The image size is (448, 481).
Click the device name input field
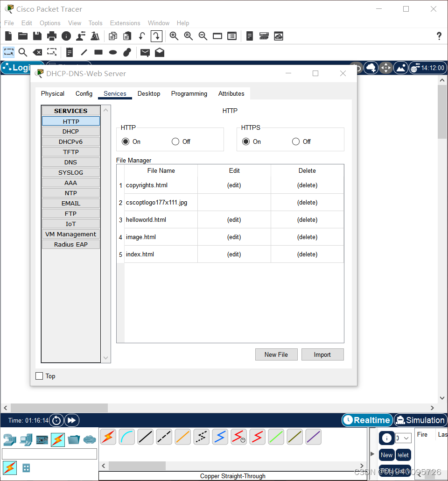coord(49,454)
